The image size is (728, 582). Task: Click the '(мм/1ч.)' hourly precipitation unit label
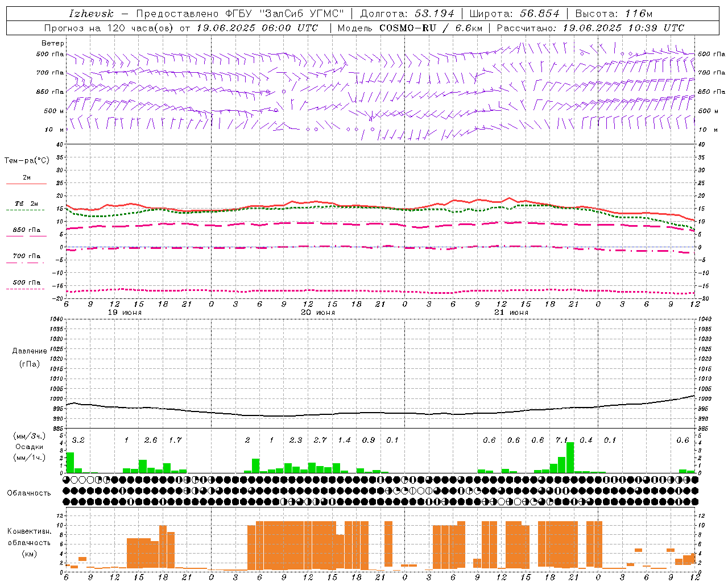pyautogui.click(x=29, y=458)
